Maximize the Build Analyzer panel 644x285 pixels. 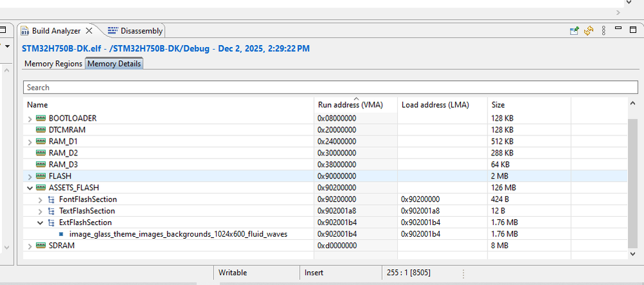(632, 30)
